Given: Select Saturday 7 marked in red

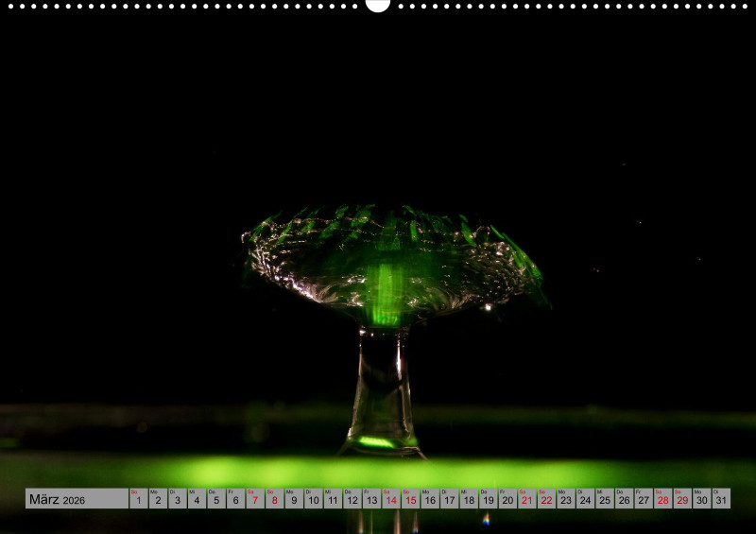Looking at the screenshot, I should 255,499.
